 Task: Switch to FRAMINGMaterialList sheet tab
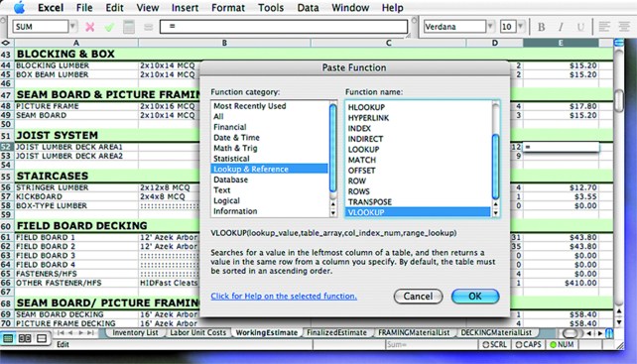pyautogui.click(x=414, y=332)
